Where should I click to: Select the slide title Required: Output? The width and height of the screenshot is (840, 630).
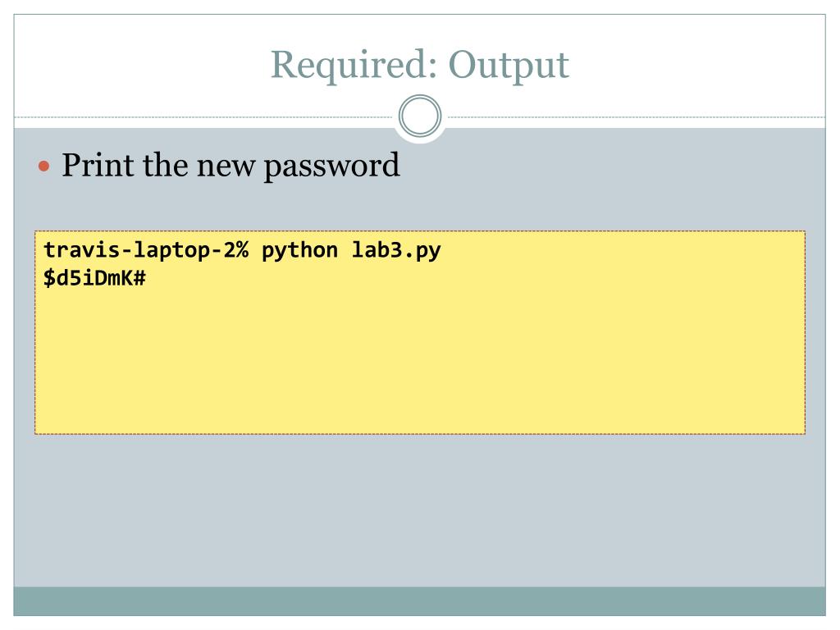pyautogui.click(x=419, y=65)
